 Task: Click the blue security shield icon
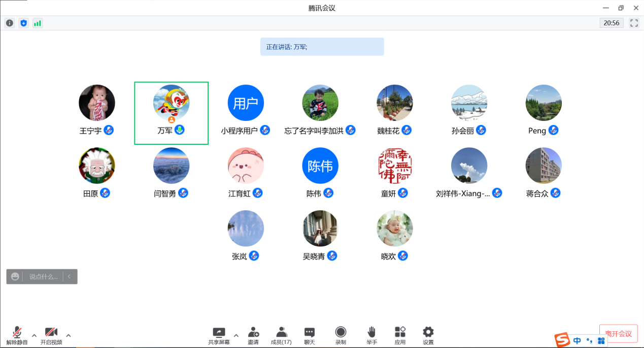[x=23, y=23]
